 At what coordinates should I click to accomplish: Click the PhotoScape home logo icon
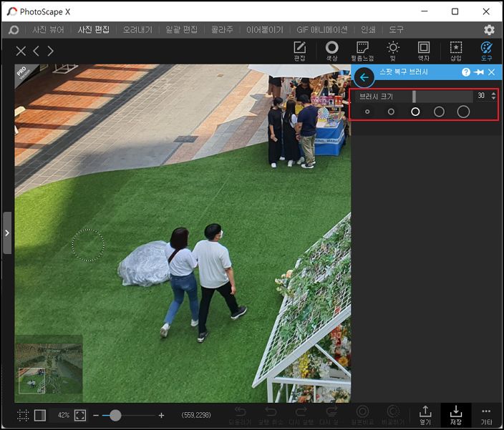coord(14,30)
